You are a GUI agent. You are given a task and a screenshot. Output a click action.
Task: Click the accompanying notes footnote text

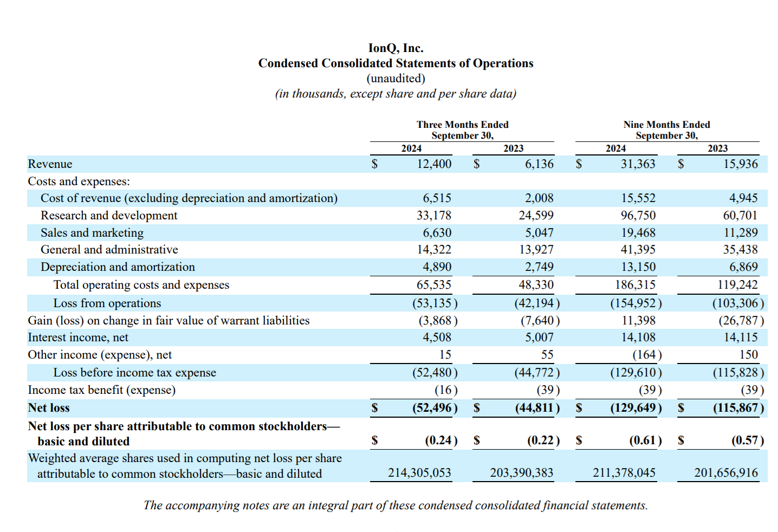click(396, 505)
